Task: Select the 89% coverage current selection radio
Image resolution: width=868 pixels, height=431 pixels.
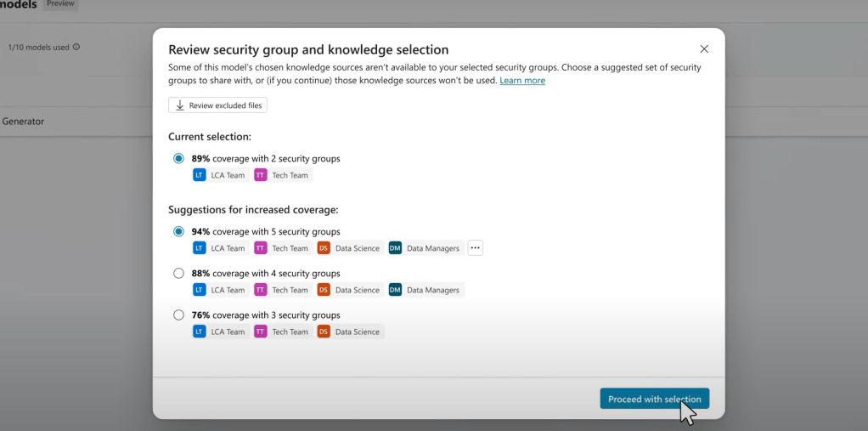Action: (x=178, y=158)
